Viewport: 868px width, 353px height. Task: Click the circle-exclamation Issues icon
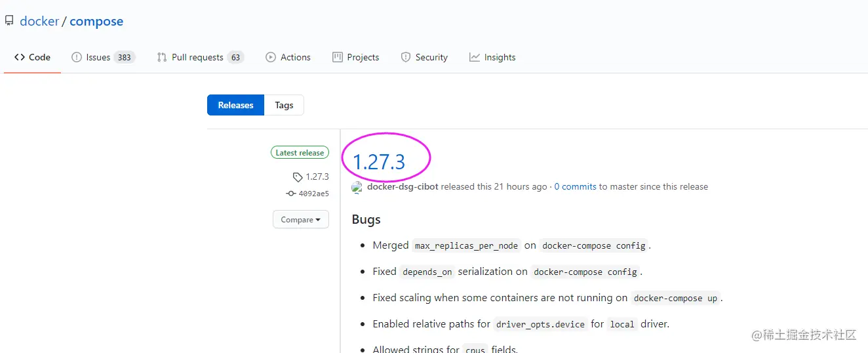click(x=77, y=57)
